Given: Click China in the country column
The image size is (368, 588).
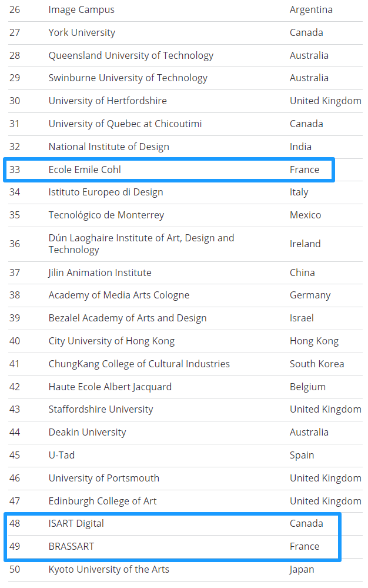Looking at the screenshot, I should [x=302, y=273].
